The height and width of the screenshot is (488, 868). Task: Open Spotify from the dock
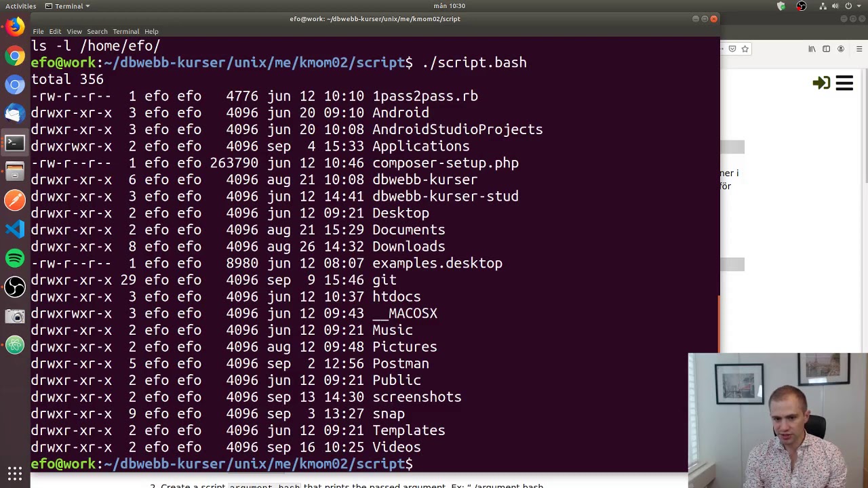tap(15, 258)
